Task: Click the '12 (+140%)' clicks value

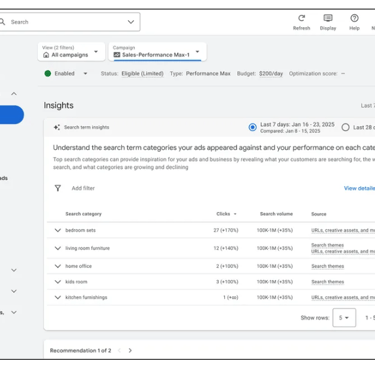Action: pos(226,248)
